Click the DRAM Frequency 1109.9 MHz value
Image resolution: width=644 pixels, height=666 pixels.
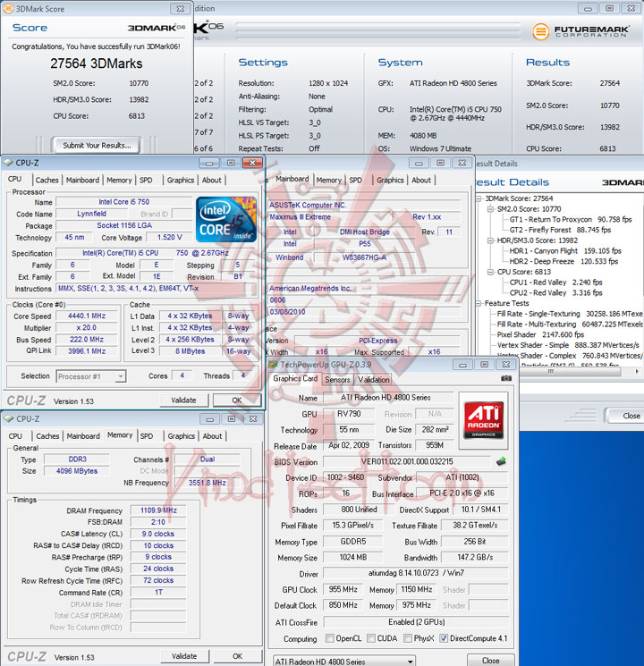[x=158, y=510]
